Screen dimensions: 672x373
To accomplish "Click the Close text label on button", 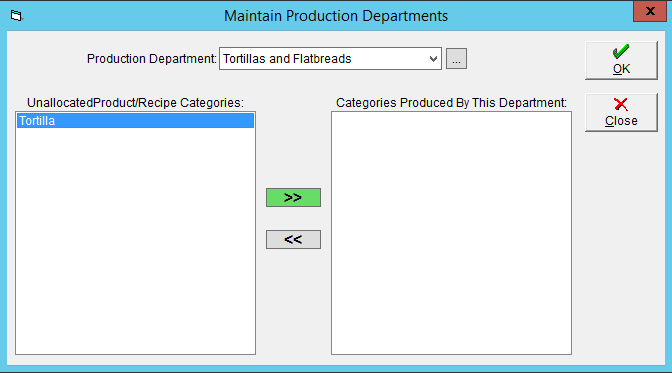I will click(621, 121).
